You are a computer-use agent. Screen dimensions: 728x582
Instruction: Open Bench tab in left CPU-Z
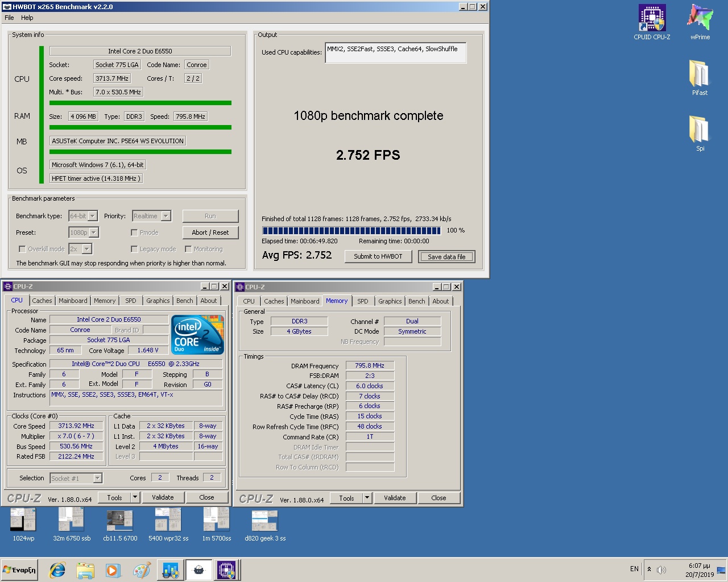pos(185,301)
